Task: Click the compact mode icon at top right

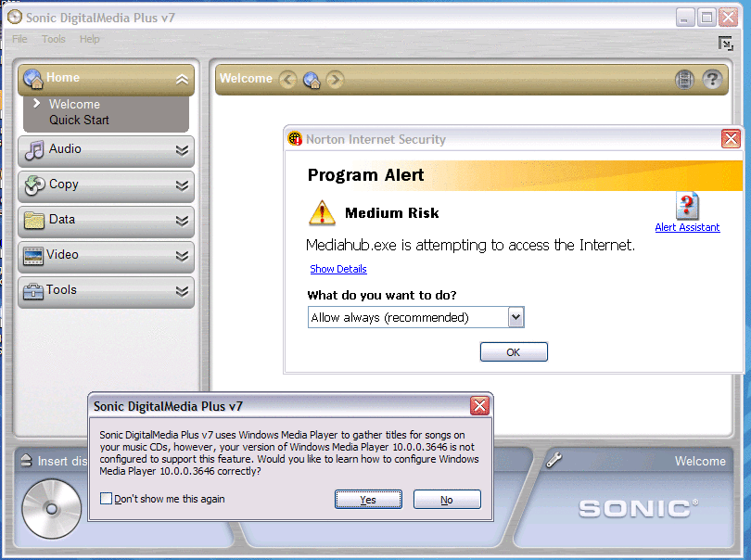Action: click(726, 44)
